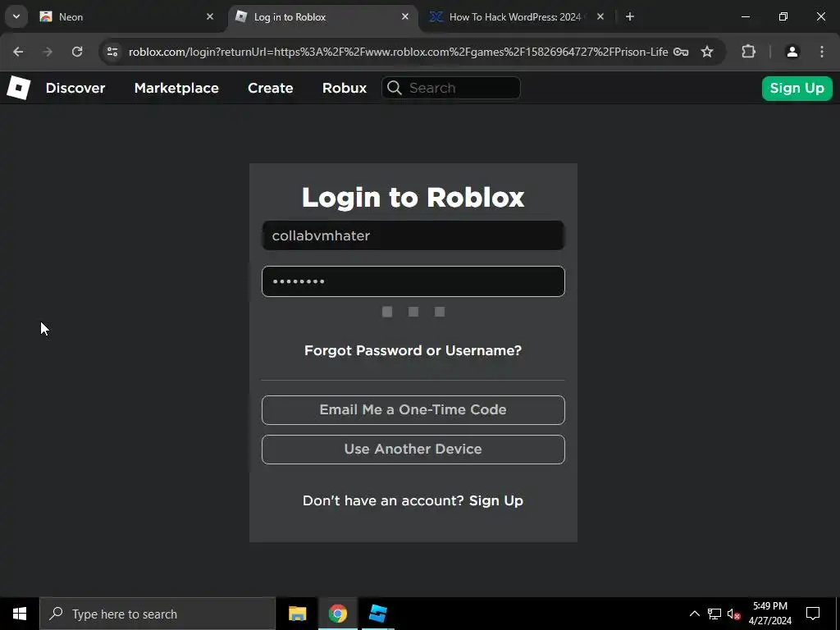Open site information icon in address bar
This screenshot has height=630, width=840.
(112, 52)
